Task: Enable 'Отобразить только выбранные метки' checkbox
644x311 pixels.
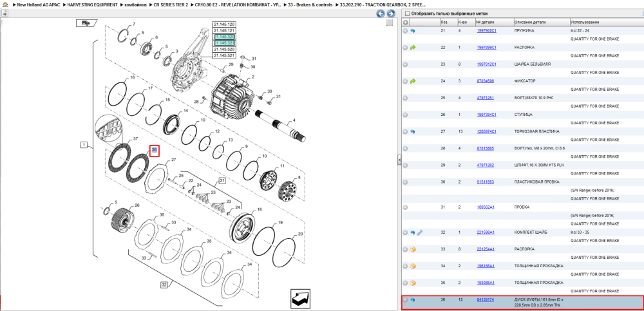Action: 406,14
